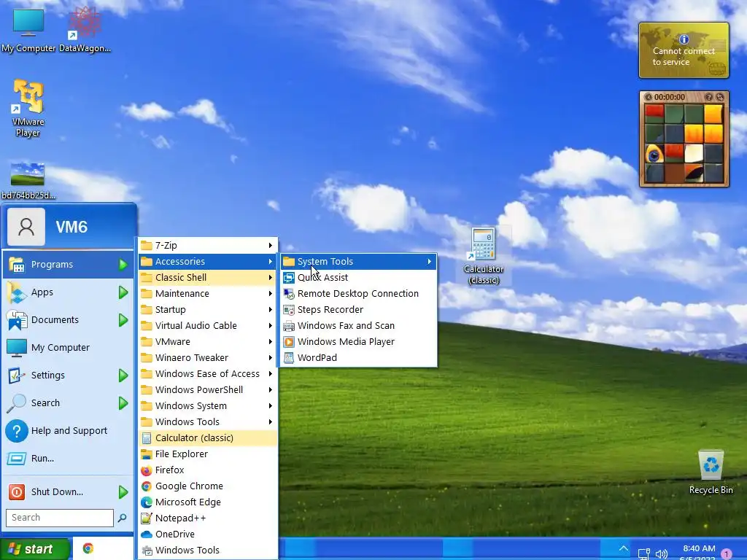Expand the Windows Tools folder submenu
The height and width of the screenshot is (560, 747).
(x=208, y=422)
